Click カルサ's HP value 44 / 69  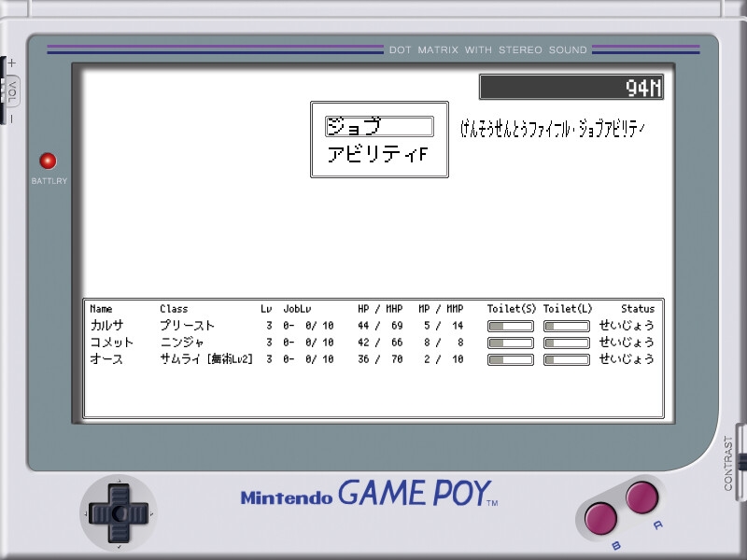pos(380,326)
